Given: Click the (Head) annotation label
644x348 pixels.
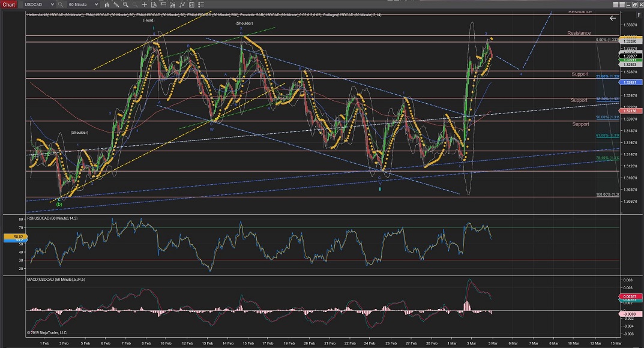Looking at the screenshot, I should [x=149, y=20].
